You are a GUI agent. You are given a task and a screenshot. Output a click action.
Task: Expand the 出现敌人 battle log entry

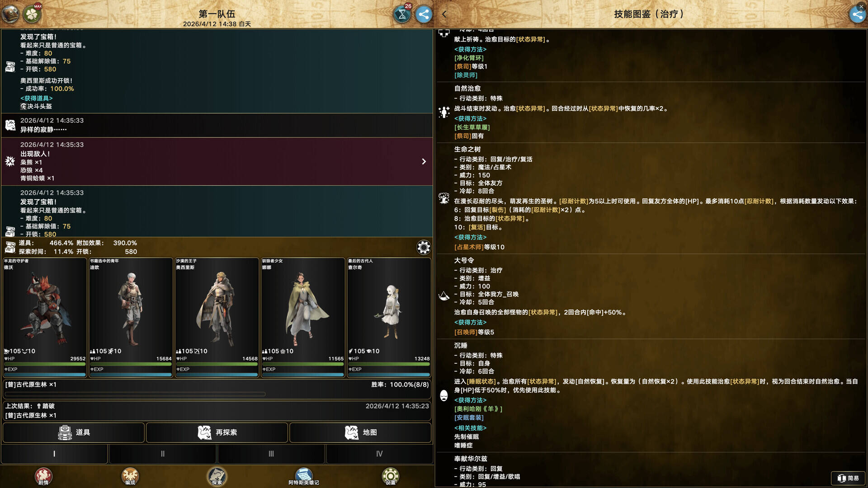point(424,161)
